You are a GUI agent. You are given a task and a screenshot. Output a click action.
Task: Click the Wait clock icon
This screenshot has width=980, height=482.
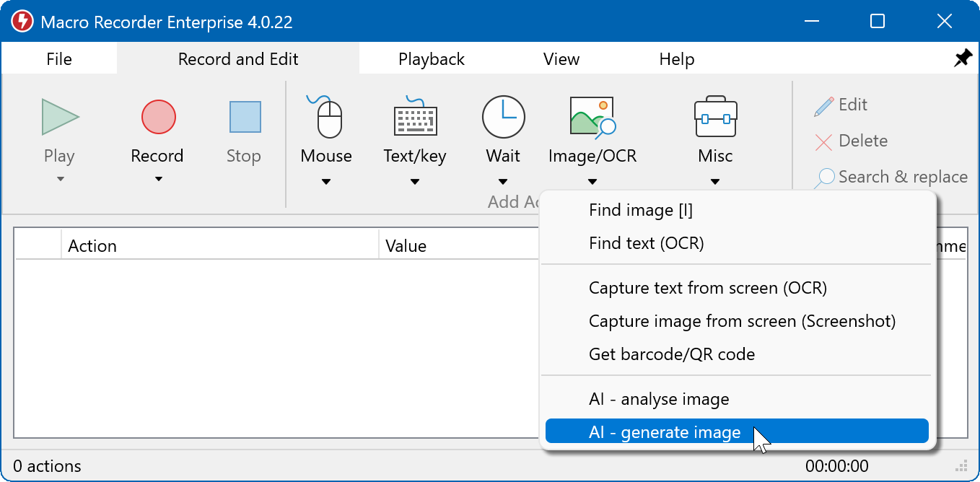[504, 117]
